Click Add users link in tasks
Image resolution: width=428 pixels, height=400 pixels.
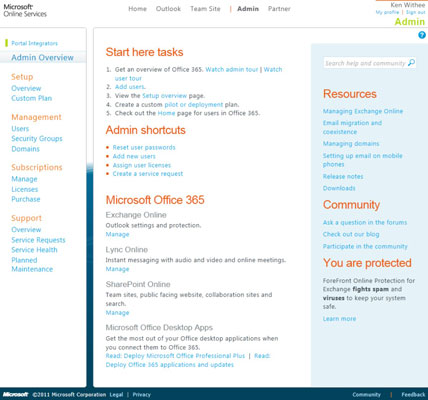130,87
